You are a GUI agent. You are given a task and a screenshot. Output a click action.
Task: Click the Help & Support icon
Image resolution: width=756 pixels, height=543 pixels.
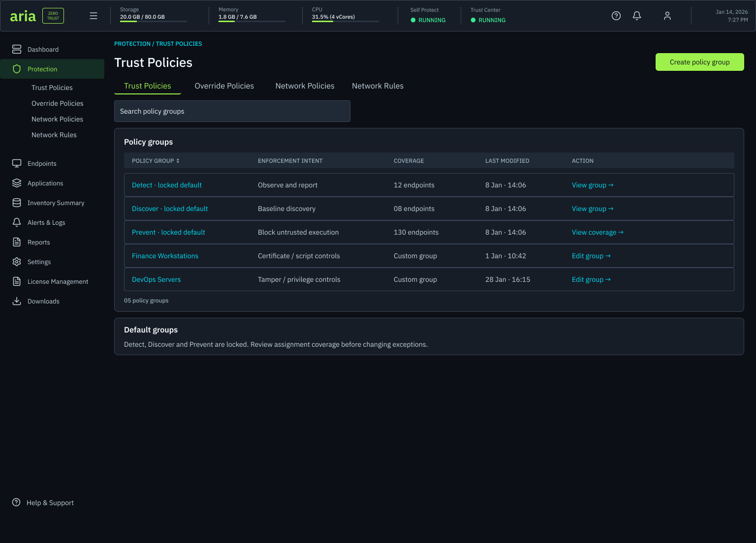pos(16,503)
